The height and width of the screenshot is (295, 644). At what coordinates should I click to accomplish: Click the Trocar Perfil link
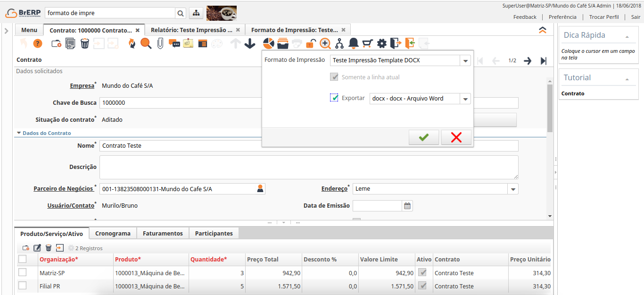click(604, 17)
